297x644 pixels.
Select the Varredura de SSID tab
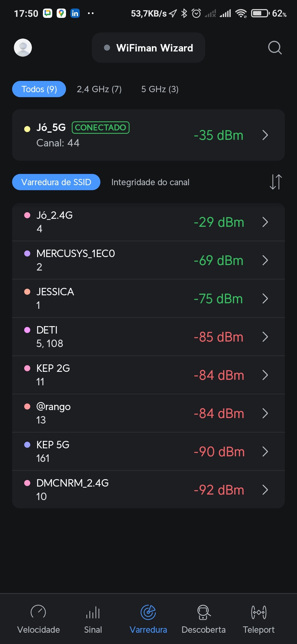(56, 182)
